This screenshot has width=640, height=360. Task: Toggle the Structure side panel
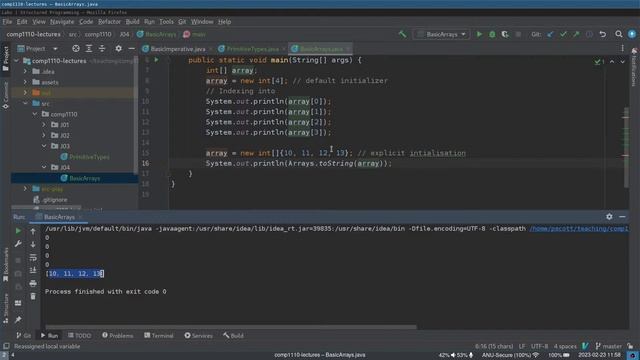(x=5, y=309)
